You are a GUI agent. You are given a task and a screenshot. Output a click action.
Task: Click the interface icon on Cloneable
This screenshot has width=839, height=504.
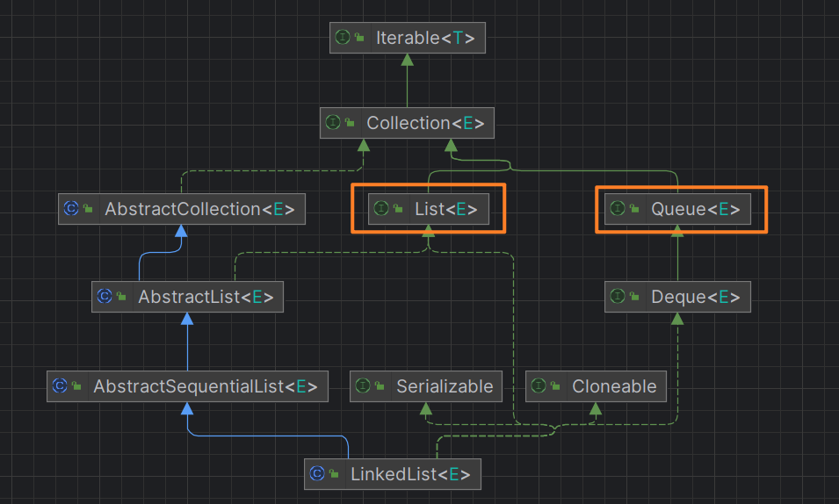pyautogui.click(x=539, y=385)
